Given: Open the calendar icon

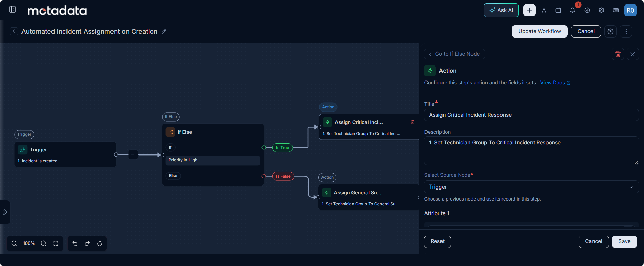Looking at the screenshot, I should [x=558, y=10].
